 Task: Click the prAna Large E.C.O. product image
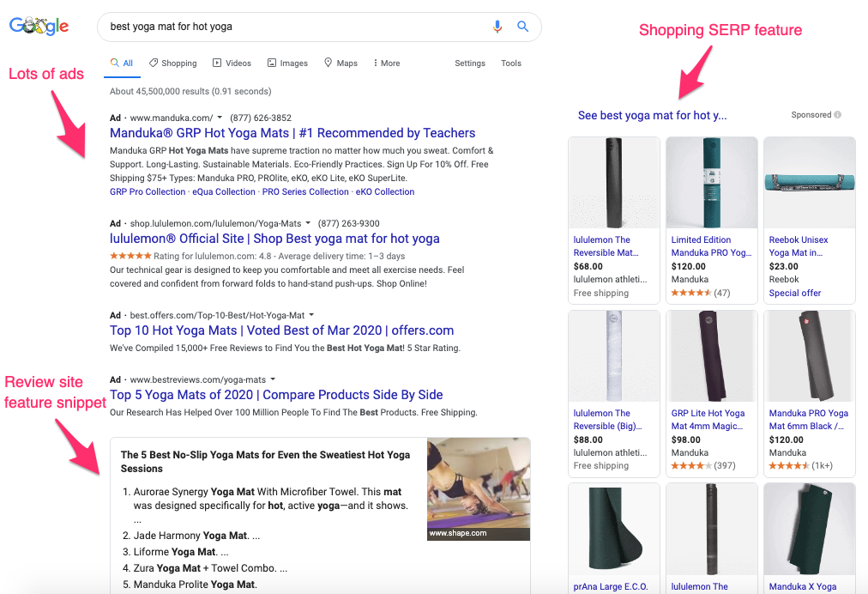[614, 529]
